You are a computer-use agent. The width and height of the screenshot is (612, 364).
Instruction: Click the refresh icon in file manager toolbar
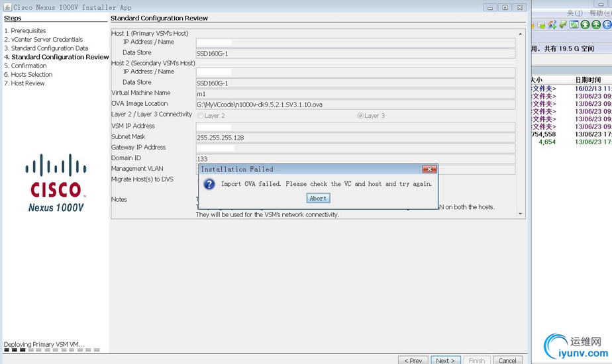(574, 25)
